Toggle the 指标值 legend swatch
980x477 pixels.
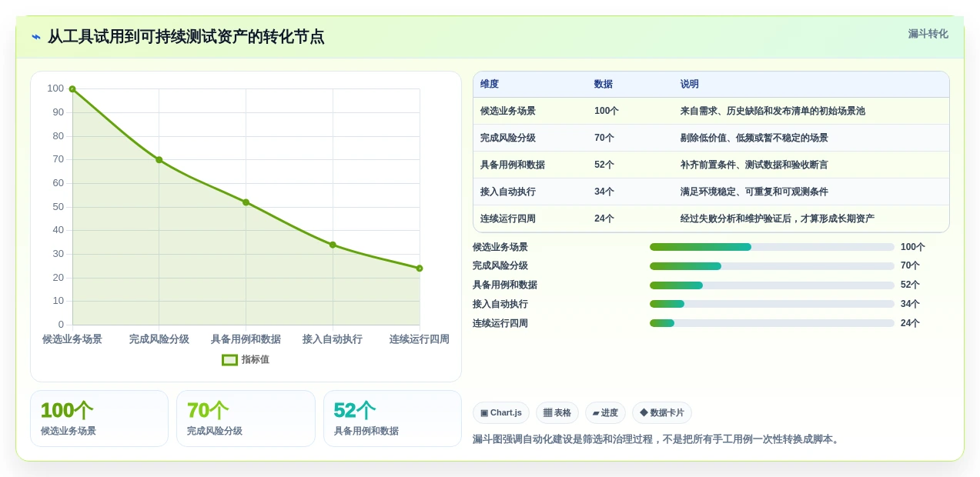pos(229,359)
